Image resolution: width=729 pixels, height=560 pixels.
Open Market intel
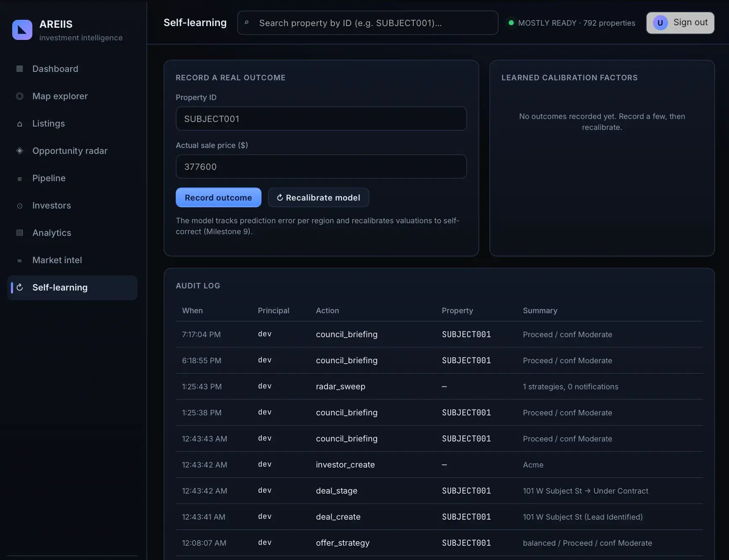pos(72,260)
